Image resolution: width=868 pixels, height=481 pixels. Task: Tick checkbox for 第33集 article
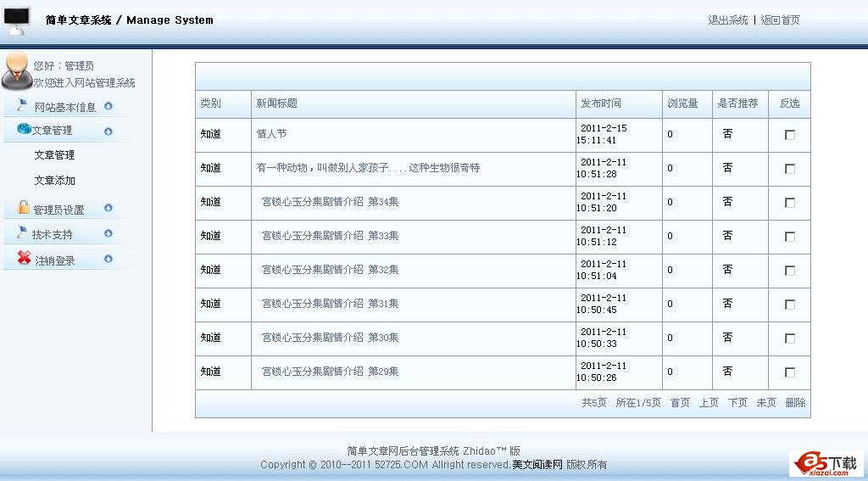[790, 237]
